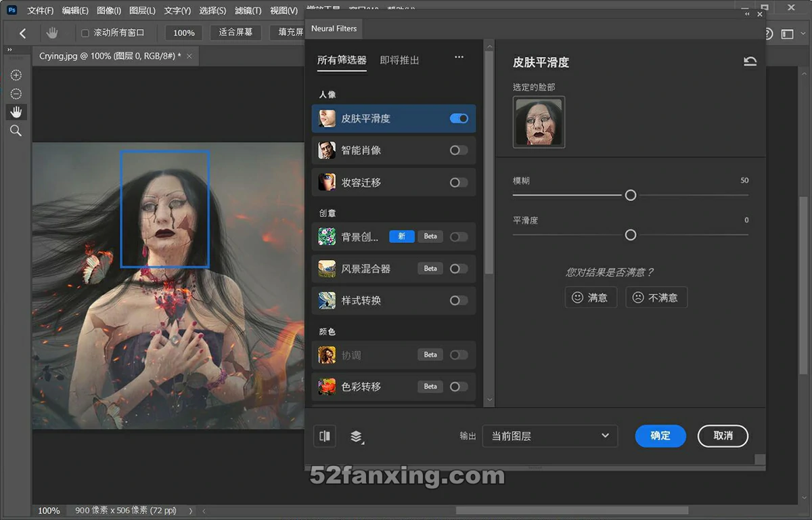Click the 背景创建 filter thumbnail icon
Screen dimensions: 812x520
point(327,236)
